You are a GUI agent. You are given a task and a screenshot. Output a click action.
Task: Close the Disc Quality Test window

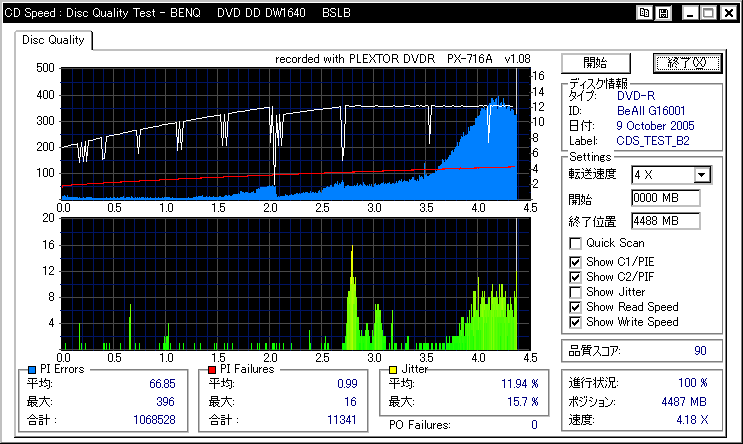click(x=729, y=13)
